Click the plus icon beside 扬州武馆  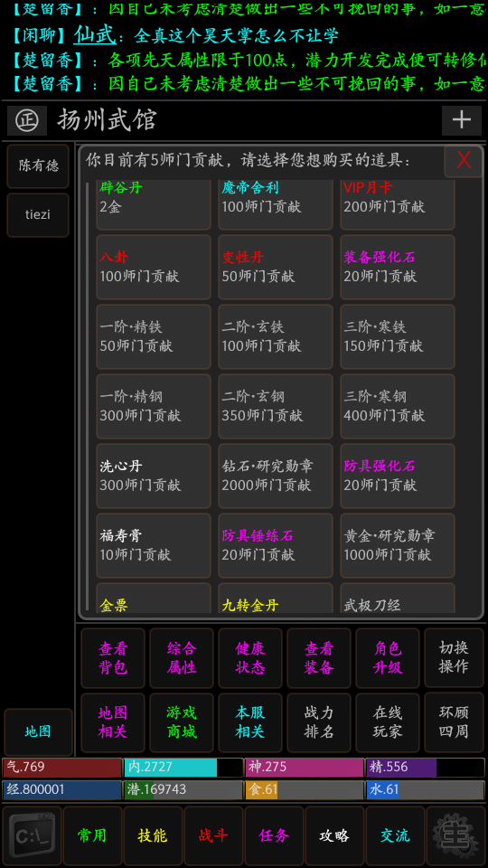tap(462, 120)
